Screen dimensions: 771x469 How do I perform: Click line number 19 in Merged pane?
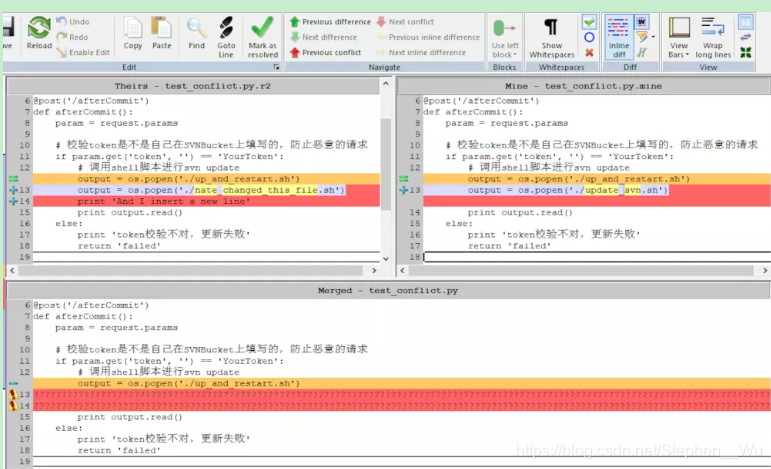coord(25,461)
